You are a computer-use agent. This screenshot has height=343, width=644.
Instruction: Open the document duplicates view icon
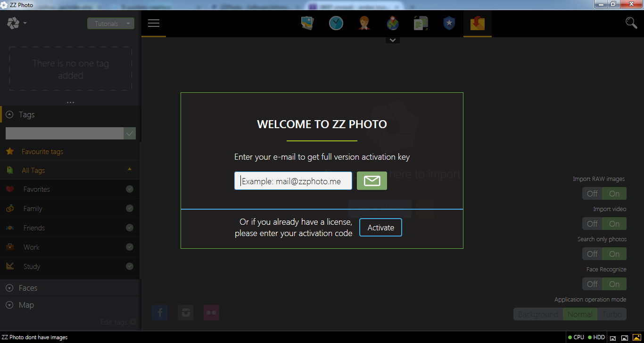tap(421, 23)
